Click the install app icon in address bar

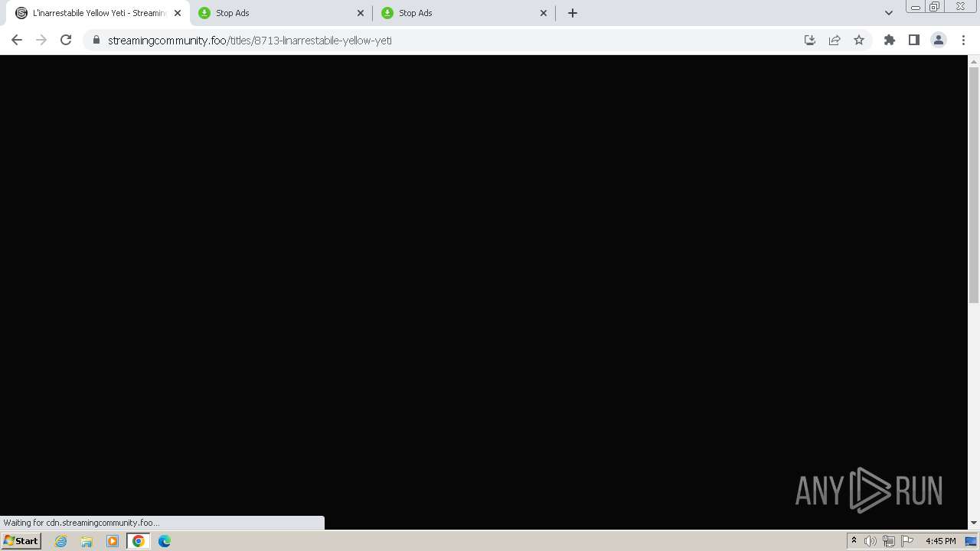pos(810,40)
